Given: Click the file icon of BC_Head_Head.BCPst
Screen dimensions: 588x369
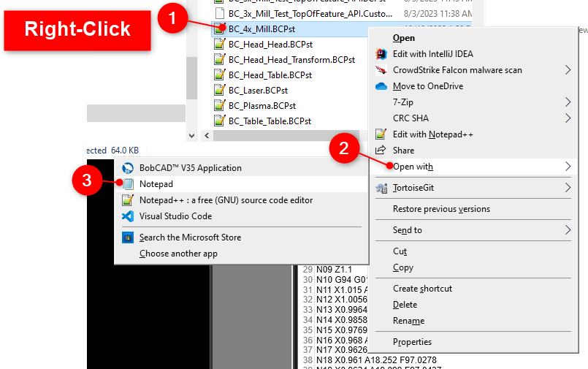Looking at the screenshot, I should 219,45.
